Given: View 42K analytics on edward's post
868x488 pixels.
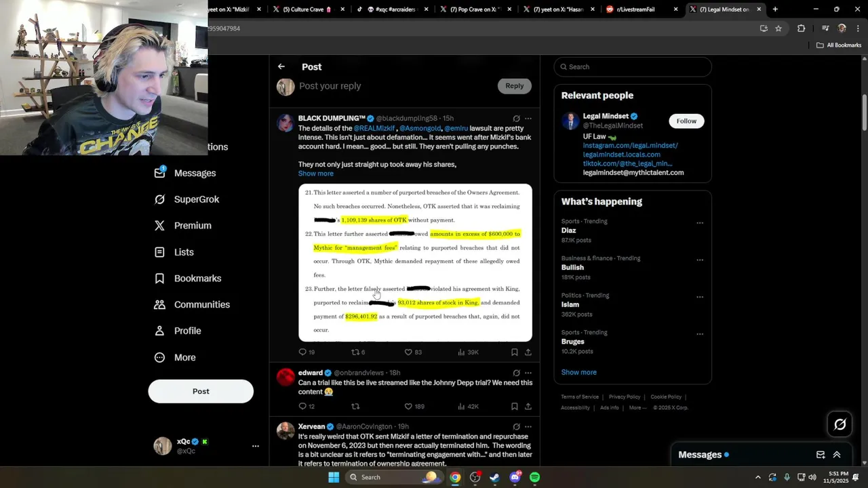Looking at the screenshot, I should (x=468, y=407).
